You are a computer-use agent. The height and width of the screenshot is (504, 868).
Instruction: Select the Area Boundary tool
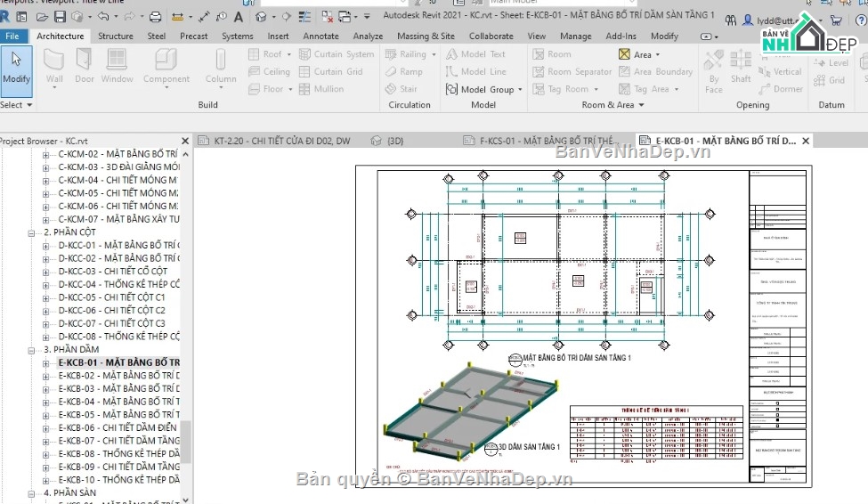(655, 71)
